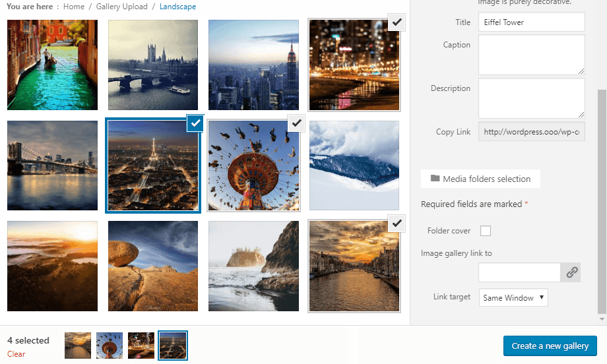Click the folder icon in Media folders selection
Image resolution: width=607 pixels, height=364 pixels.
point(435,179)
